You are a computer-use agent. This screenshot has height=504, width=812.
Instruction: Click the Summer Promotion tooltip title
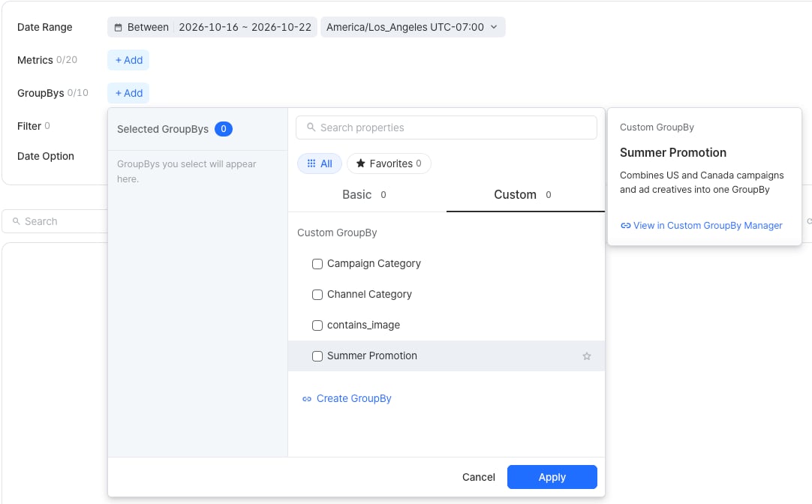pyautogui.click(x=672, y=153)
